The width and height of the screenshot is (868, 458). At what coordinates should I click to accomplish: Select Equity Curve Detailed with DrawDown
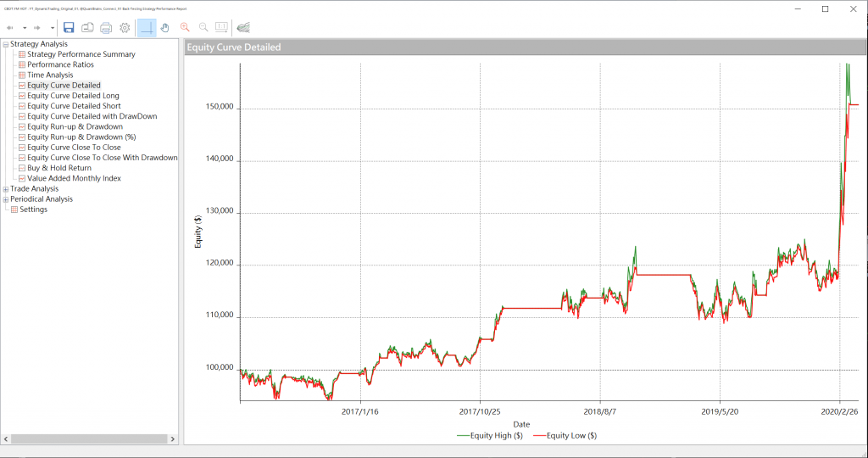pyautogui.click(x=92, y=116)
